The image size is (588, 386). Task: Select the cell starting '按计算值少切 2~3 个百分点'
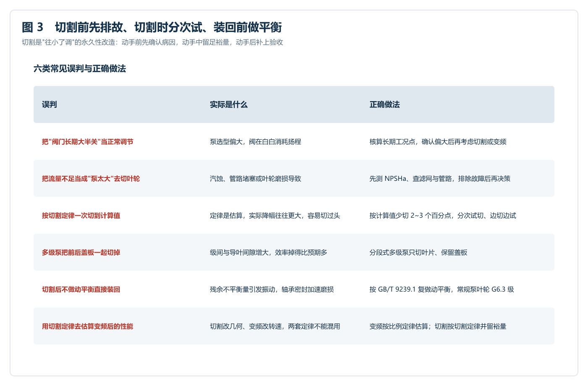443,216
